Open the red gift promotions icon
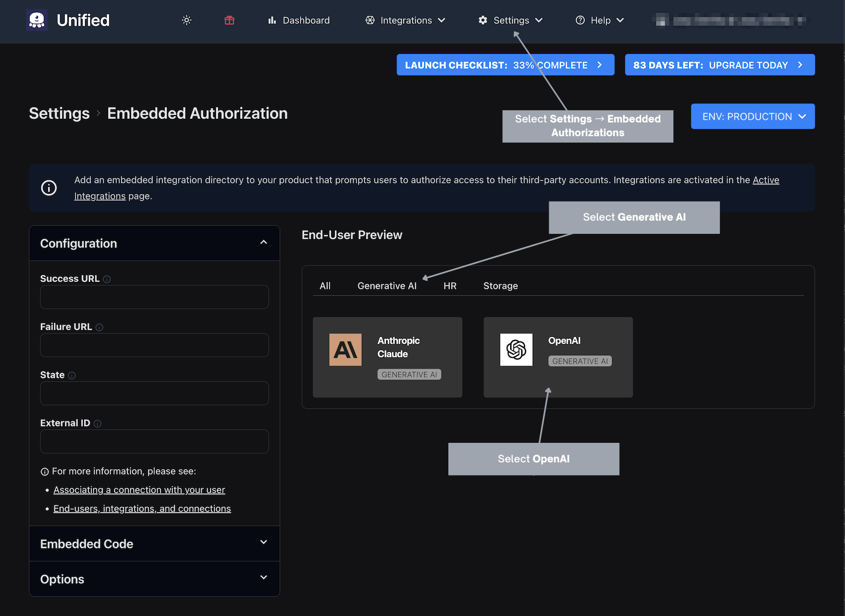The image size is (845, 616). pos(229,20)
